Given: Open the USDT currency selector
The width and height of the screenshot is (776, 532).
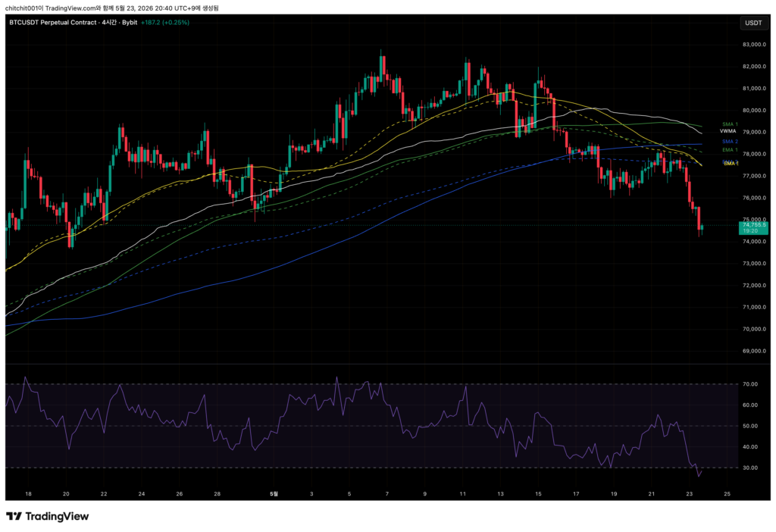Looking at the screenshot, I should point(753,23).
